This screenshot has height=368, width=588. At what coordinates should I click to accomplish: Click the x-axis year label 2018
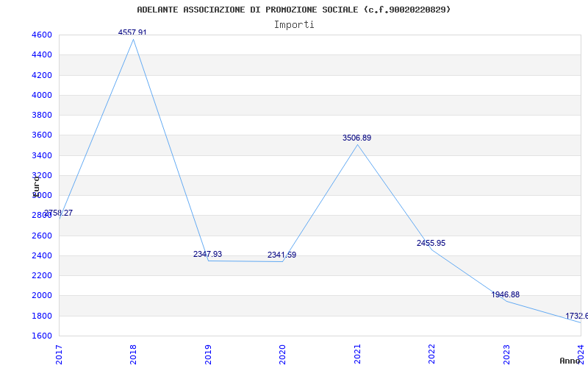[133, 355]
